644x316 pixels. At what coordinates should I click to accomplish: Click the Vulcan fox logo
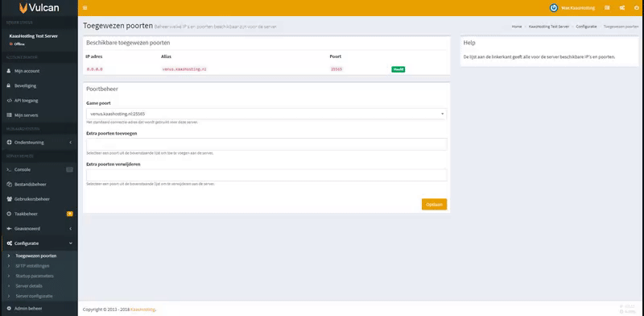(x=23, y=8)
